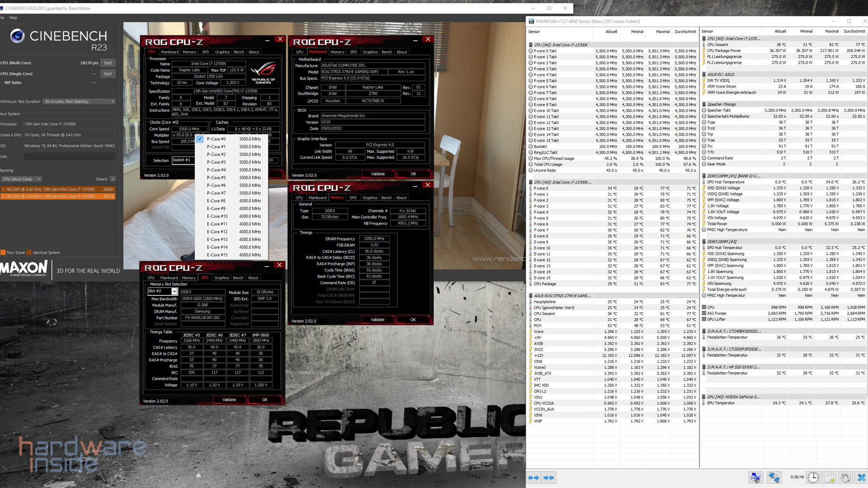Screen dimensions: 868x488
Task: Select E-Core #14 entry in clocks popup
Action: point(231,247)
